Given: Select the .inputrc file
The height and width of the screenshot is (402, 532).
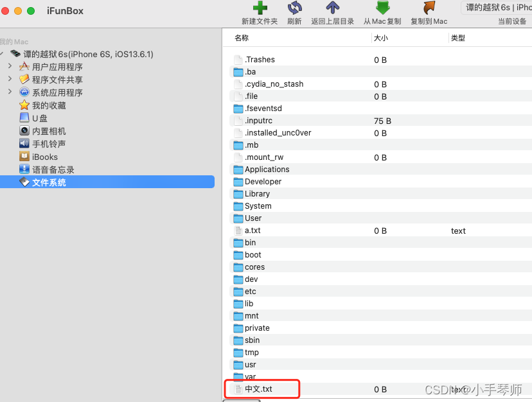Looking at the screenshot, I should (258, 121).
